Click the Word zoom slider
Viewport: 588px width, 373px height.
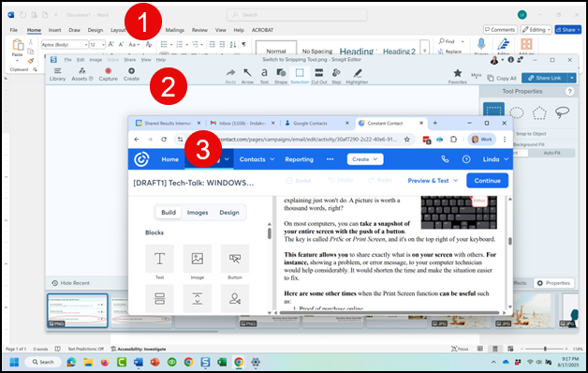(x=545, y=349)
